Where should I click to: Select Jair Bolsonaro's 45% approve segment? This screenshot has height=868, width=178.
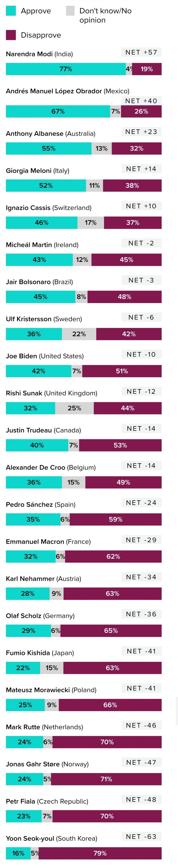point(40,297)
